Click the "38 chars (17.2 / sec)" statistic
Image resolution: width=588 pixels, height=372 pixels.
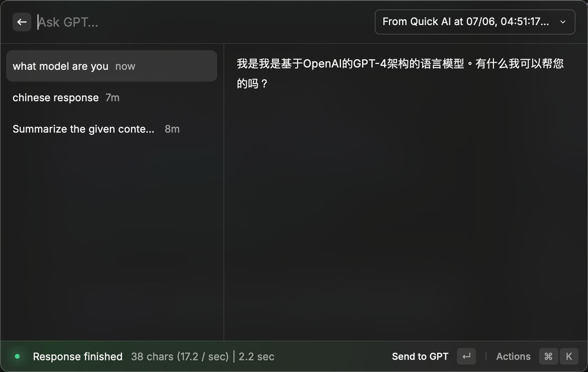(x=180, y=356)
